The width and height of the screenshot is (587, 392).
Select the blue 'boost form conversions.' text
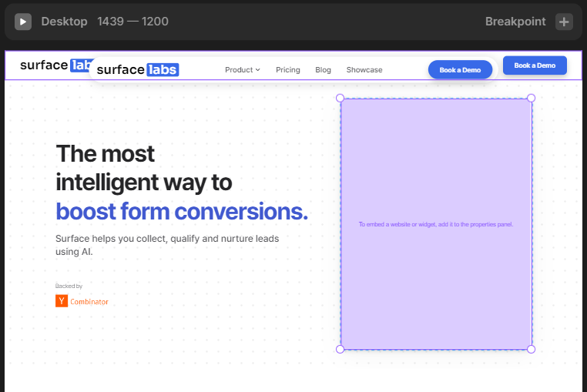182,212
